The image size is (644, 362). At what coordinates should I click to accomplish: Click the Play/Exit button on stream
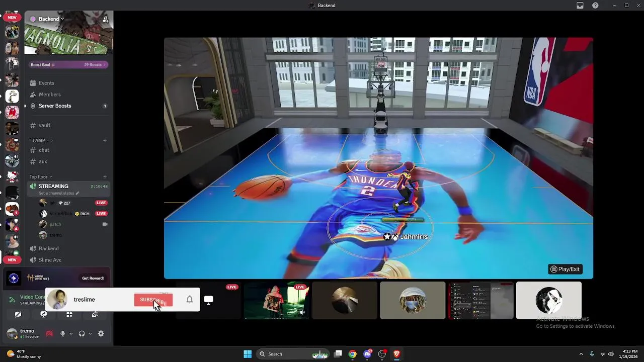pos(565,269)
